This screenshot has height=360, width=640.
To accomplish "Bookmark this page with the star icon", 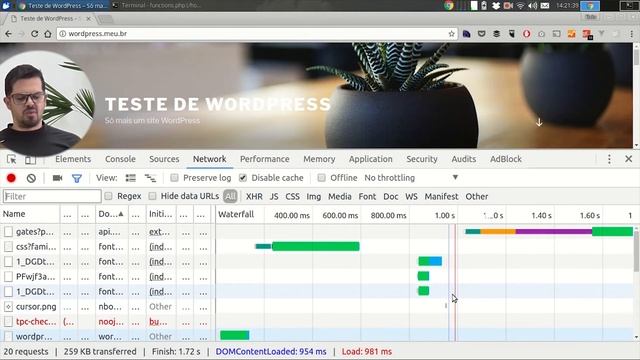I will coord(451,34).
